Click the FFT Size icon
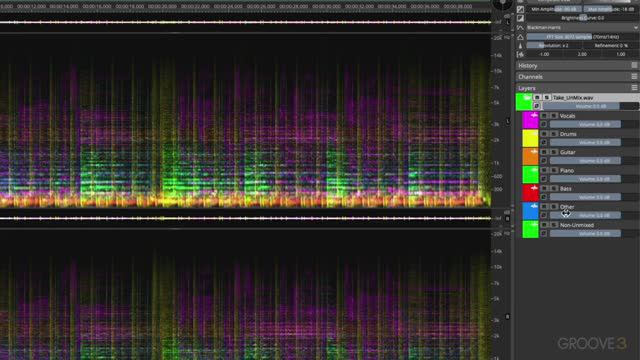 (x=520, y=37)
